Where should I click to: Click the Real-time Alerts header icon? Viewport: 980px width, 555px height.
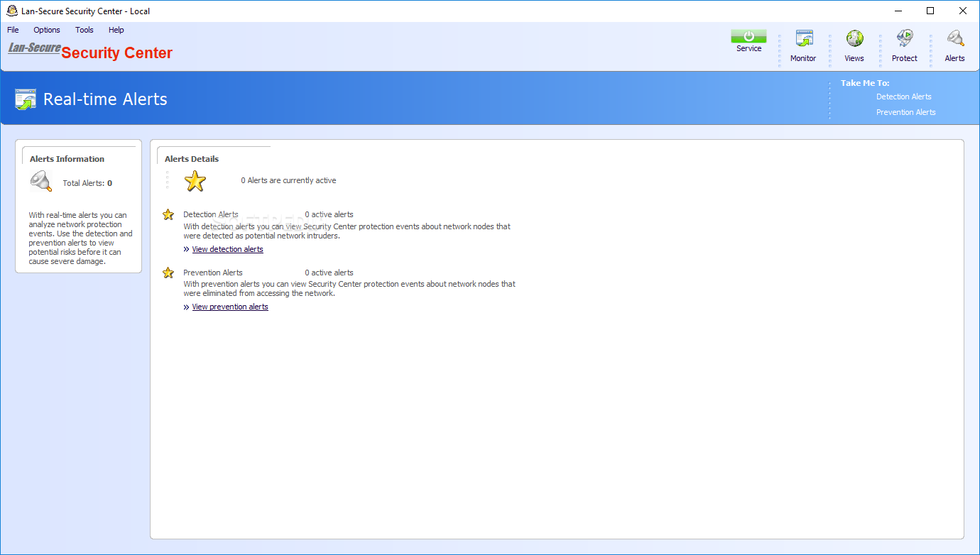[x=26, y=99]
